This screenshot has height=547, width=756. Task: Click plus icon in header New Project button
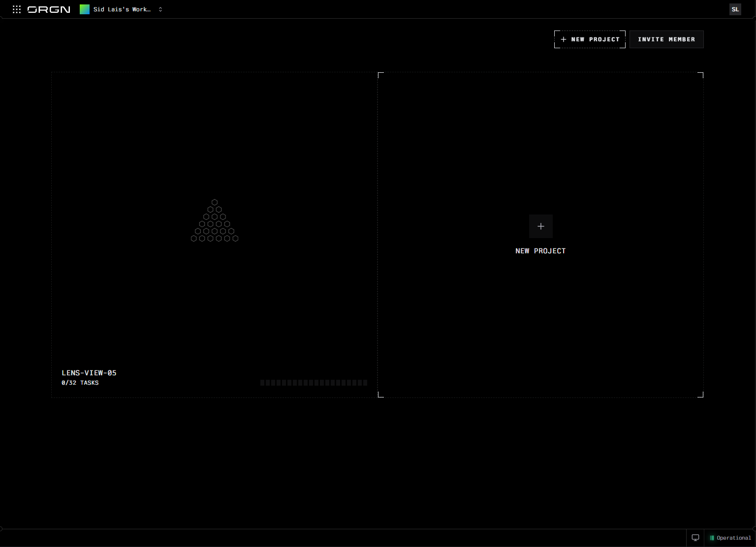click(564, 39)
